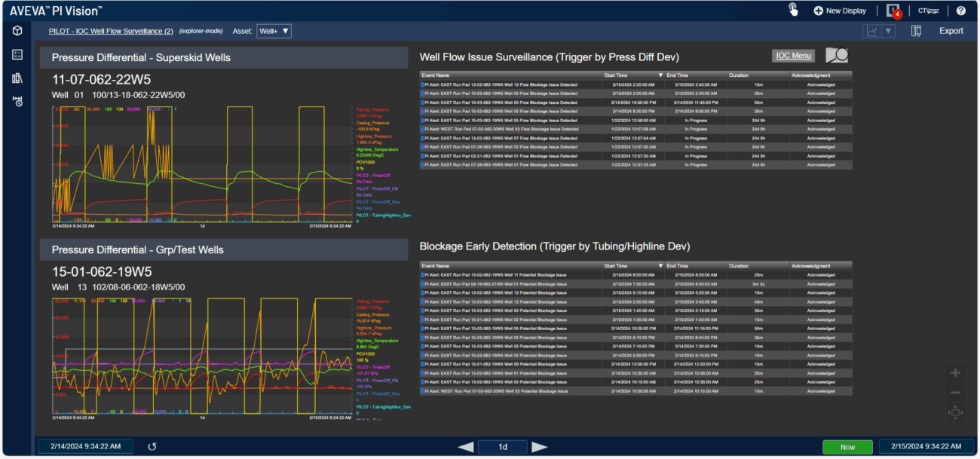
Task: Click the folder search magnifier icon
Action: 836,55
